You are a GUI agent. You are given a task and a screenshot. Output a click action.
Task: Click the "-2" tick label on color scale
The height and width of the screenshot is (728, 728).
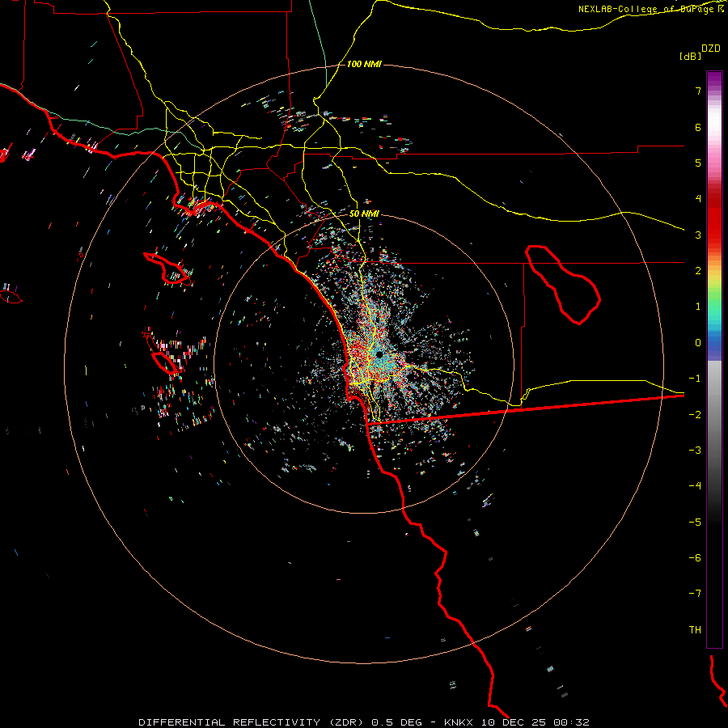tap(695, 415)
